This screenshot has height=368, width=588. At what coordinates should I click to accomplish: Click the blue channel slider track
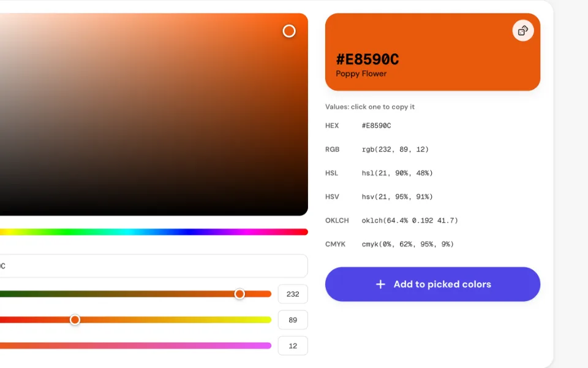coord(135,345)
